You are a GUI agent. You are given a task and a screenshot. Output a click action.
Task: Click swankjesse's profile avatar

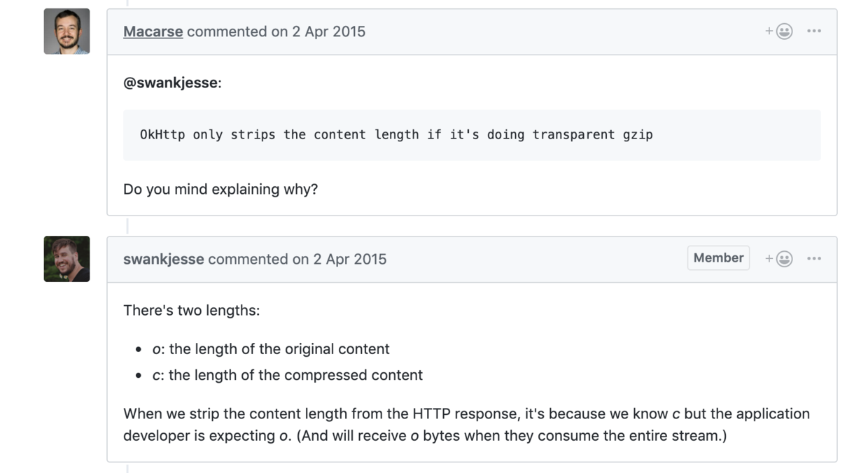click(x=66, y=259)
